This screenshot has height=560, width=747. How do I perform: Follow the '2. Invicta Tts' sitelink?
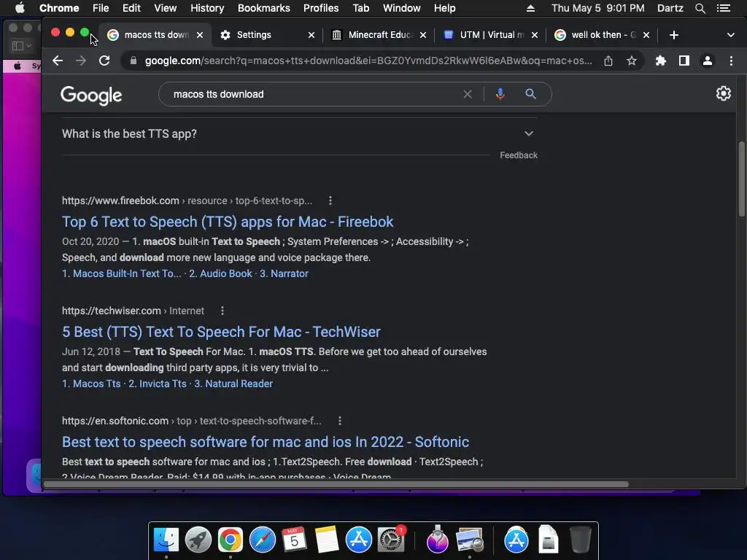point(158,384)
